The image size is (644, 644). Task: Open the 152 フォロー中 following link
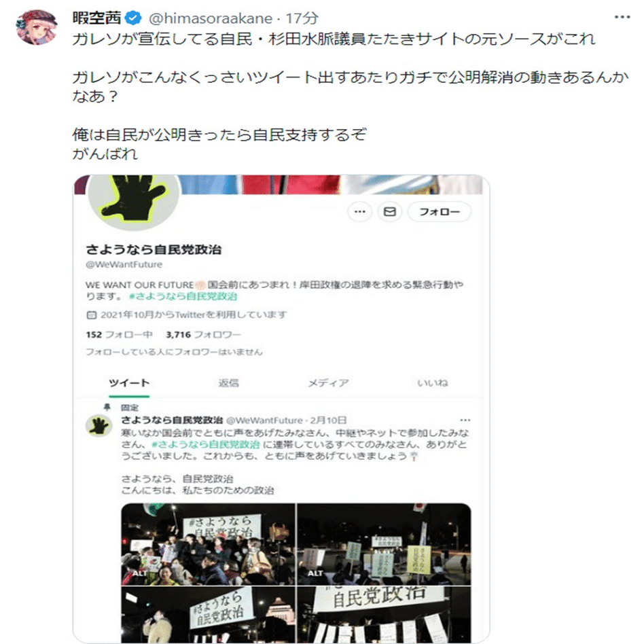pyautogui.click(x=119, y=335)
